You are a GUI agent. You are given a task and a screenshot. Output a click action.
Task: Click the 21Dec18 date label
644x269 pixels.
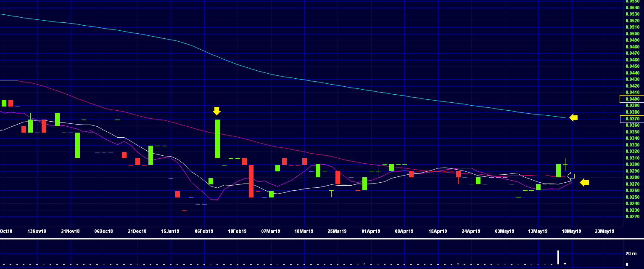137,231
